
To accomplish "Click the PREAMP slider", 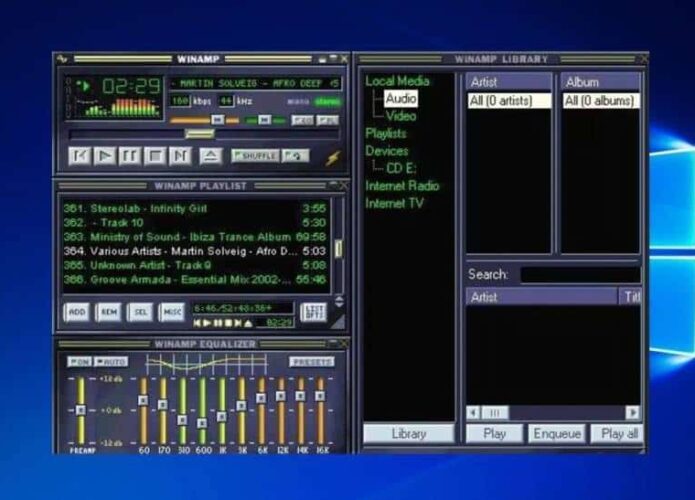I will tap(81, 410).
